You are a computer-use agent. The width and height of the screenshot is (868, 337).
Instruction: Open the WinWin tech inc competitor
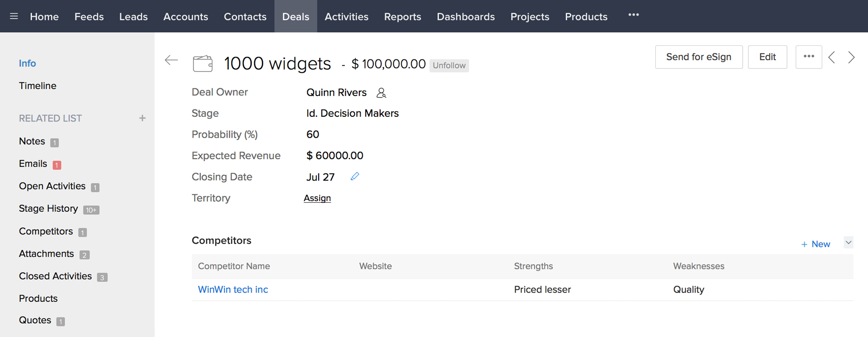coord(233,290)
